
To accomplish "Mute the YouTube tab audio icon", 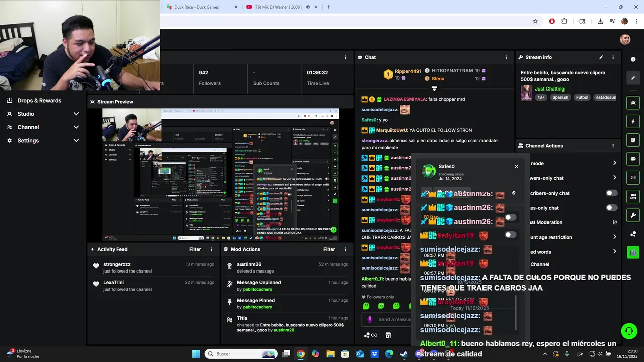I will 307,7.
